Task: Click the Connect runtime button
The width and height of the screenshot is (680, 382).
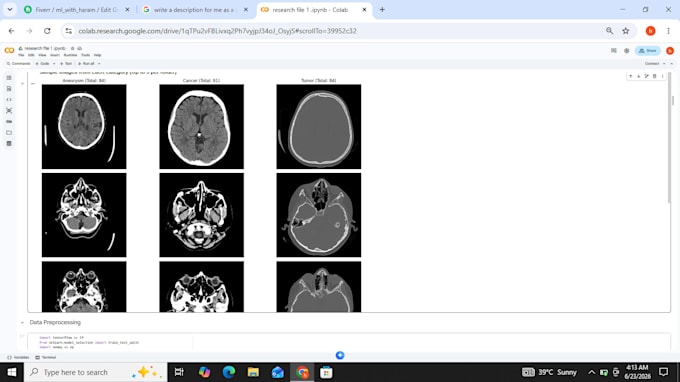Action: pyautogui.click(x=652, y=64)
